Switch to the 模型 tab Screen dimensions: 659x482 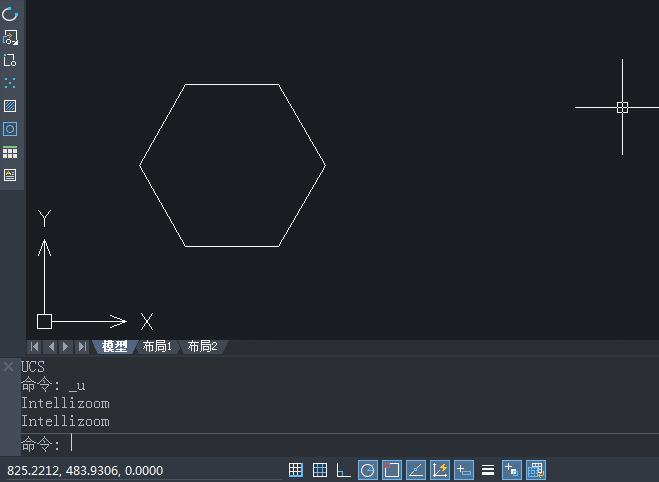pos(114,347)
